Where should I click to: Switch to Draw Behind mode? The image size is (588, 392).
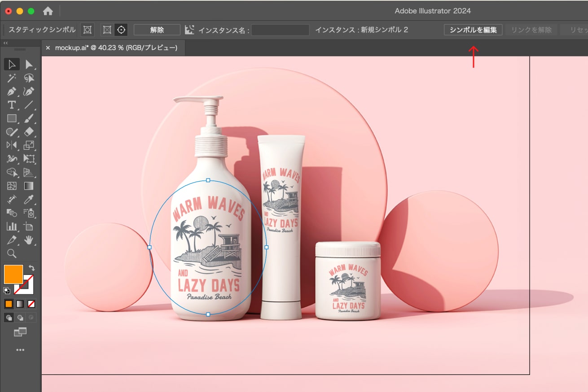[20, 318]
